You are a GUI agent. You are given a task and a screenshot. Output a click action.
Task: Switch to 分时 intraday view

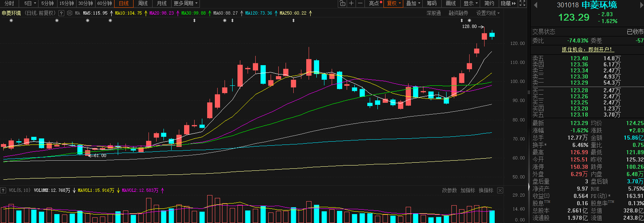click(9, 4)
